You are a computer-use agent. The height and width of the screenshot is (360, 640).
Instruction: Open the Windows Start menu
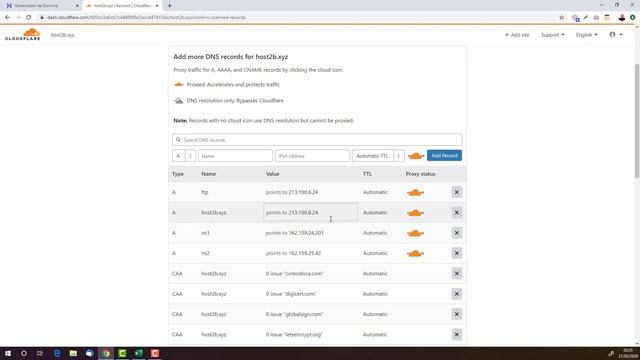click(x=8, y=353)
